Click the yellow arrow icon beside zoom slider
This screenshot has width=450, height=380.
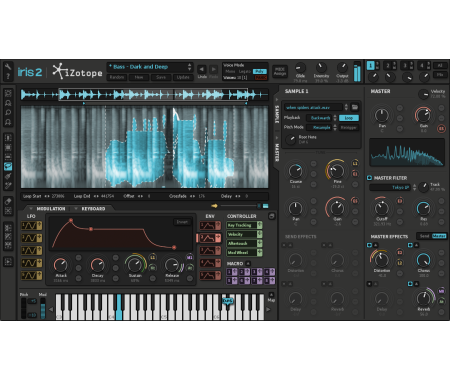point(214,206)
